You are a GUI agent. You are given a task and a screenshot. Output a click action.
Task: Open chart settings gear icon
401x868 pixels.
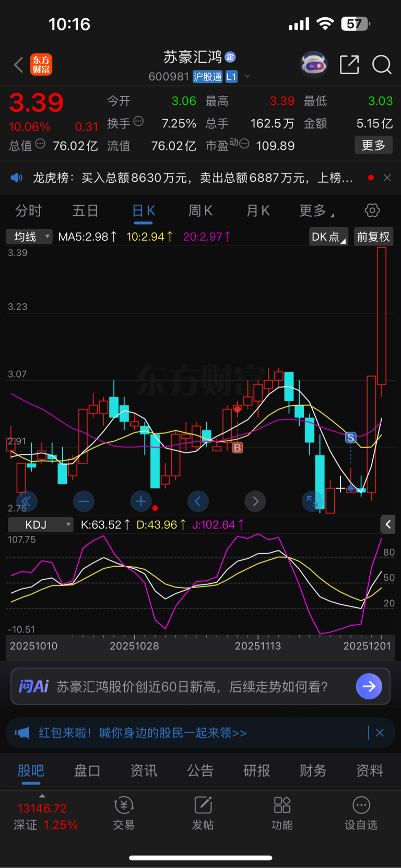[372, 210]
